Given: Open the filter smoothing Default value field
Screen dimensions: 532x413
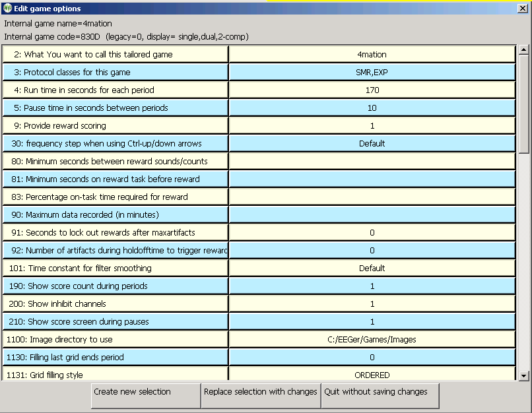Looking at the screenshot, I should pyautogui.click(x=372, y=269).
